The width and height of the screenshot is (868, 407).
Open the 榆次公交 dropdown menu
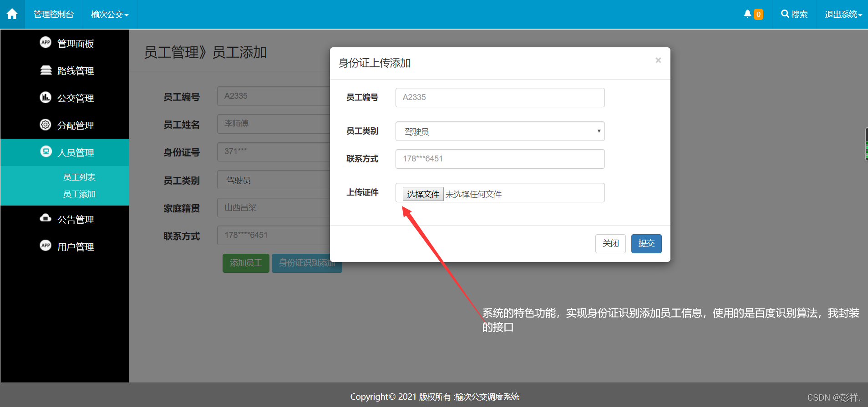110,15
